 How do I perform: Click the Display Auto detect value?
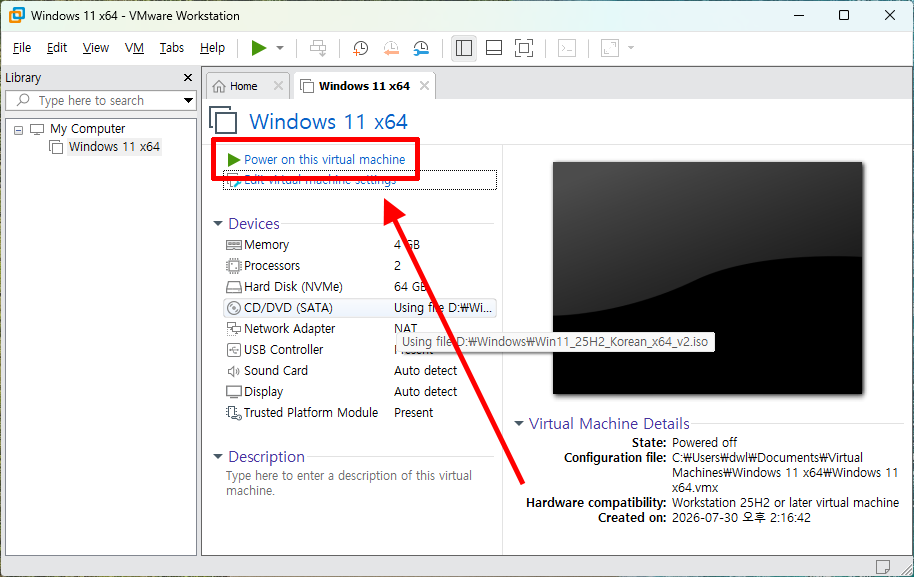[x=426, y=392]
